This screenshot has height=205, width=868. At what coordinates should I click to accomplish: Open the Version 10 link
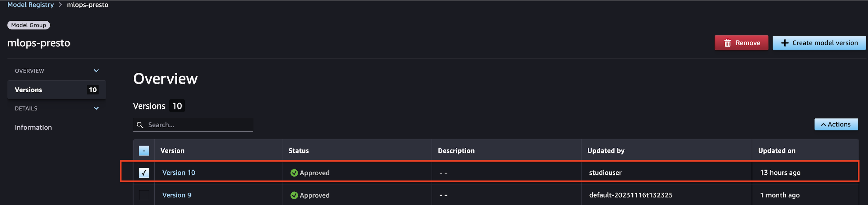179,173
